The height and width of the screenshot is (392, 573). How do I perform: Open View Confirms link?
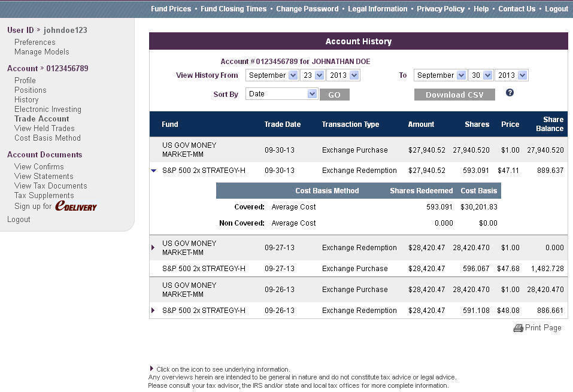click(39, 166)
